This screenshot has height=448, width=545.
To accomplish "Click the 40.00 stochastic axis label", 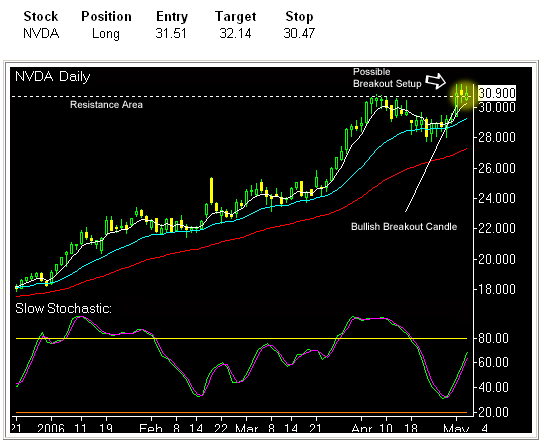I will pyautogui.click(x=493, y=387).
